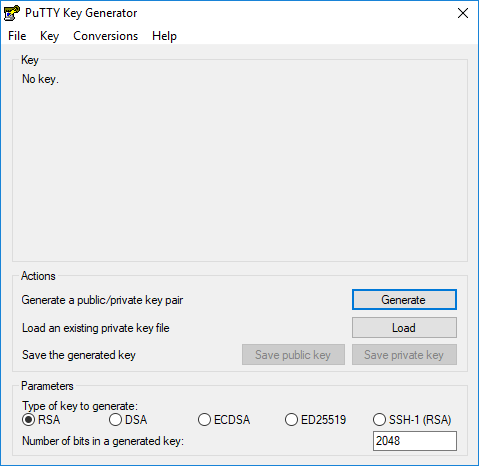Click the Save private key button
Viewport: 479px width, 466px height.
tap(404, 355)
